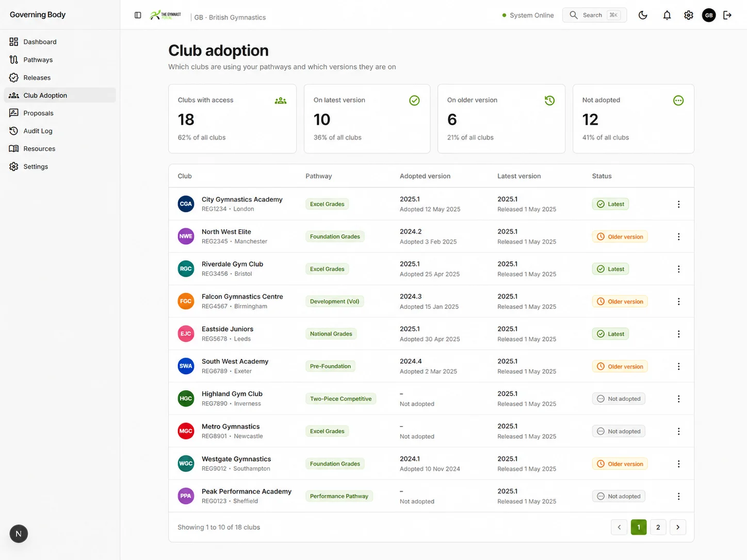Image resolution: width=747 pixels, height=560 pixels.
Task: Open row menu for Eastside Juniors
Action: click(x=678, y=334)
